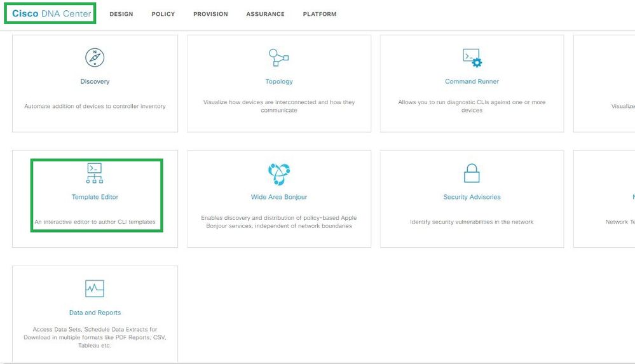635x364 pixels.
Task: Open the Security Advisories link
Action: tap(472, 197)
